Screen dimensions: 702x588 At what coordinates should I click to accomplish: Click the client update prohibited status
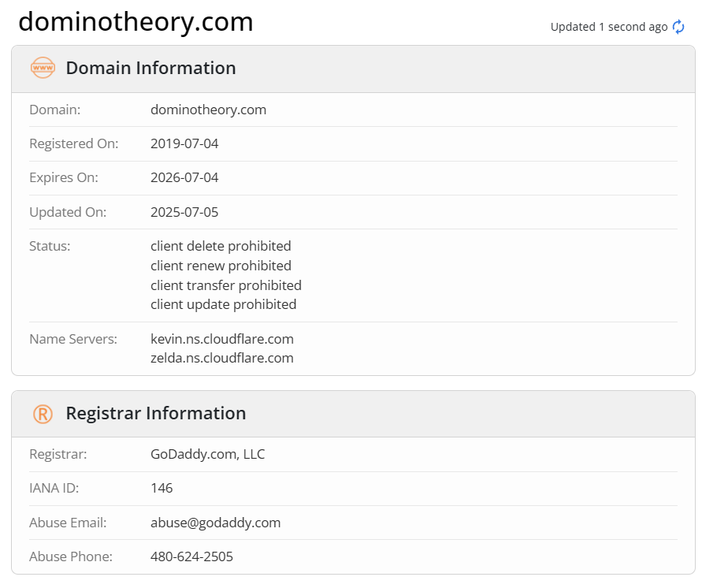point(224,304)
